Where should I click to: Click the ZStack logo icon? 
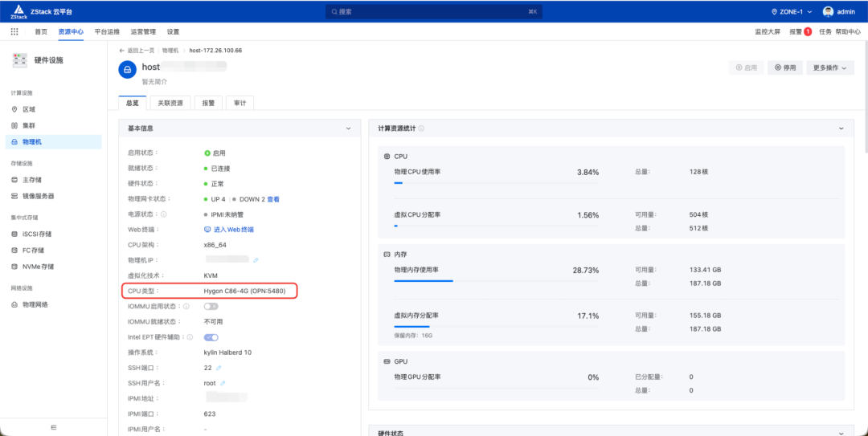pos(18,11)
